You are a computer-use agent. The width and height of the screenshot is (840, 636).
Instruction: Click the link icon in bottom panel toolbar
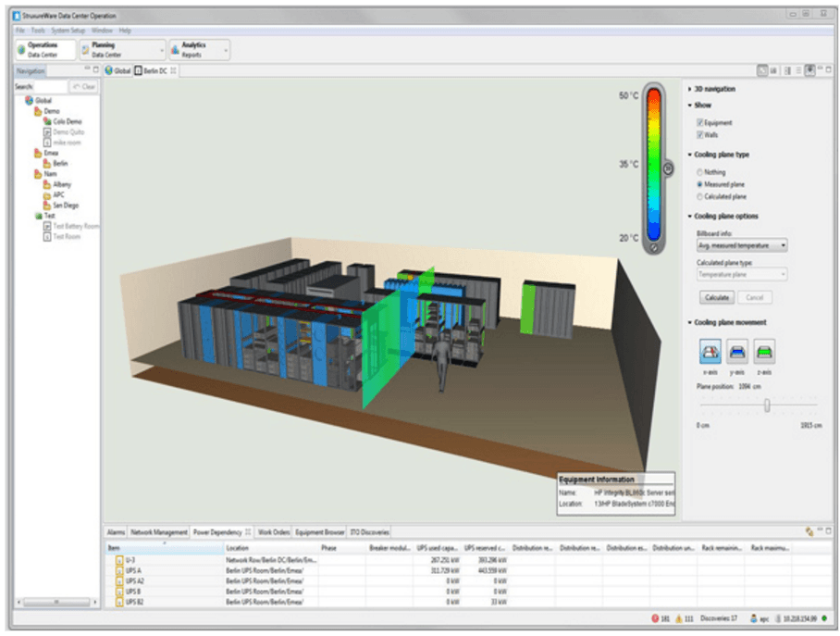(x=809, y=531)
